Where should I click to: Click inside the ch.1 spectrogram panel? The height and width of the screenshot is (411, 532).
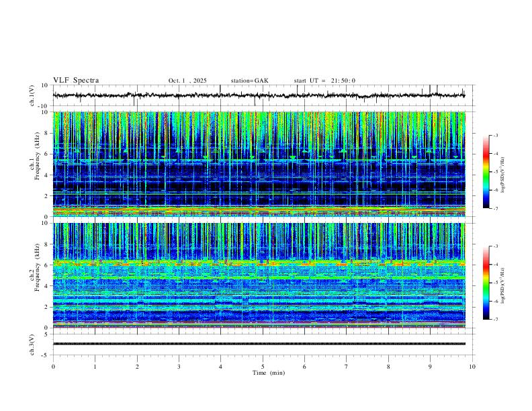(x=259, y=164)
